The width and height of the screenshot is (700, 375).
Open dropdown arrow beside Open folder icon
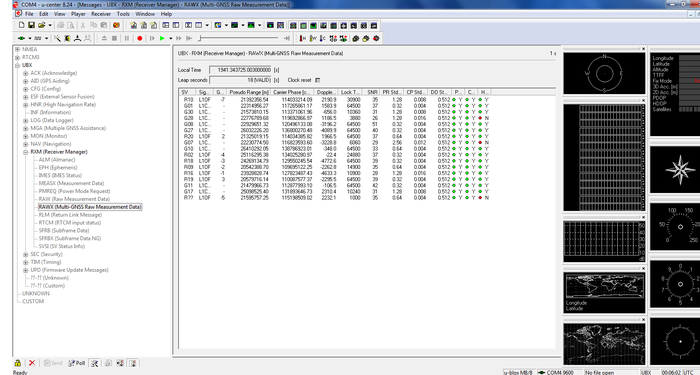50,25
